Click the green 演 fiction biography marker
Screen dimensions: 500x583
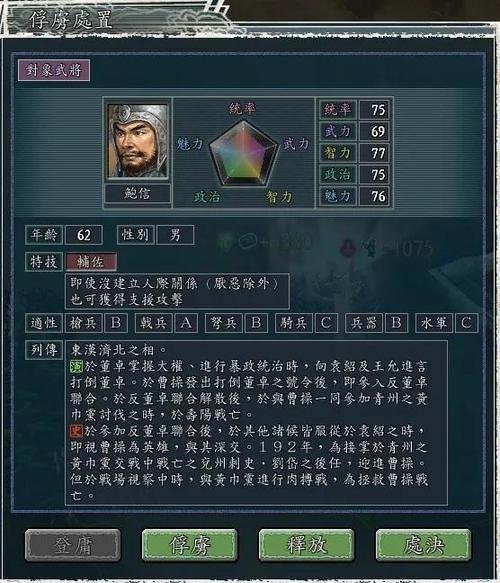[x=76, y=367]
